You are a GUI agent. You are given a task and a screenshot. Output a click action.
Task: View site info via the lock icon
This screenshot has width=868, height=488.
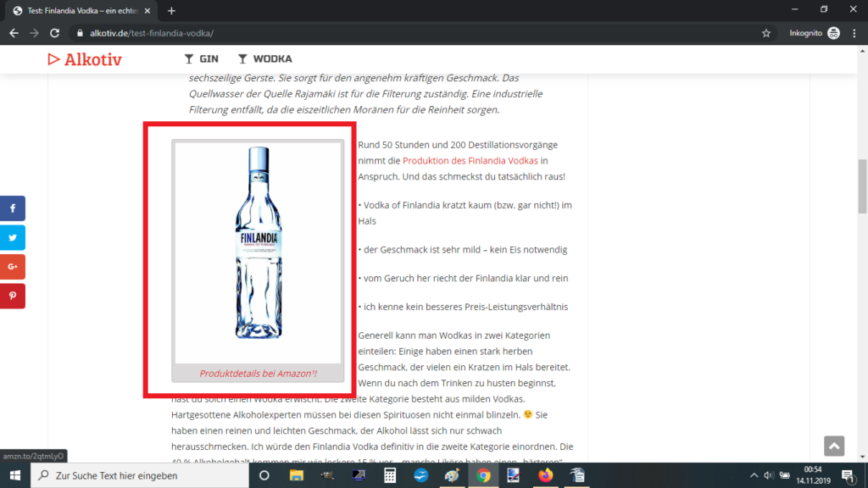[x=80, y=33]
